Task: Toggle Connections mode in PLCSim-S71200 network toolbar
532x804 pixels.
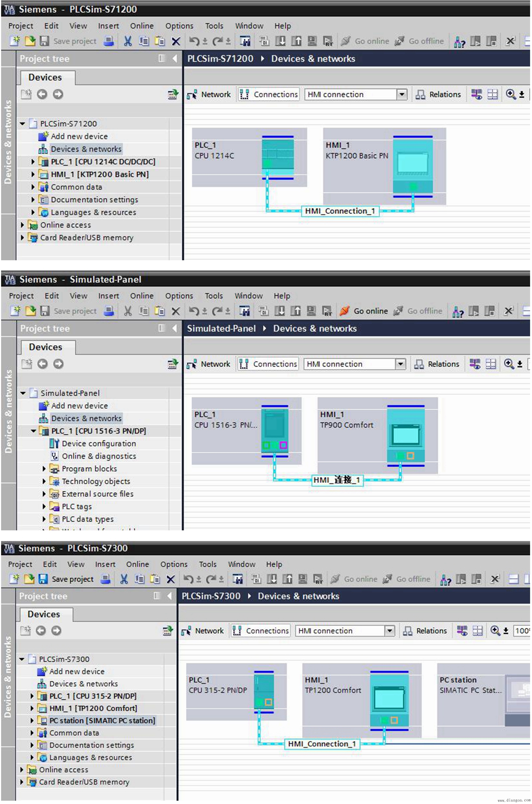Action: point(268,94)
